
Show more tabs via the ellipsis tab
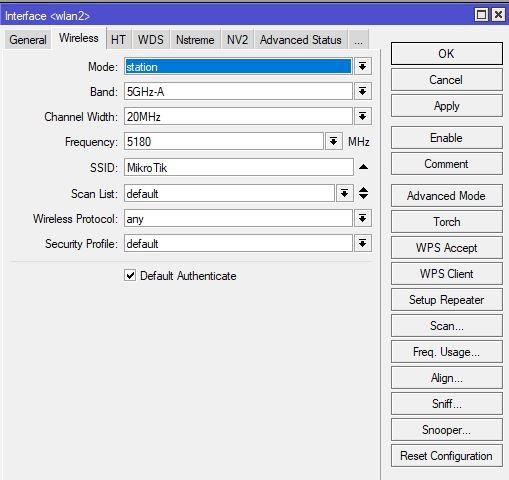[x=358, y=40]
